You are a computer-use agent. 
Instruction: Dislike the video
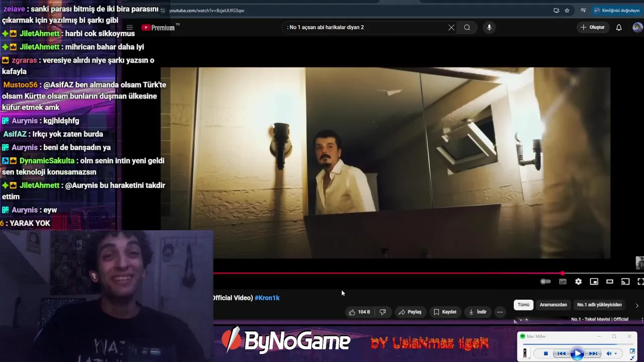pos(383,312)
